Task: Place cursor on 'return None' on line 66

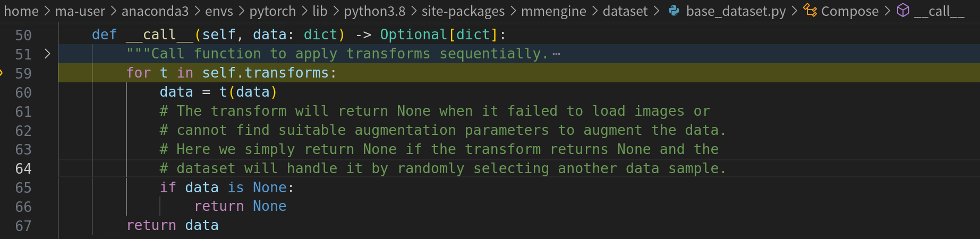Action: click(x=240, y=206)
